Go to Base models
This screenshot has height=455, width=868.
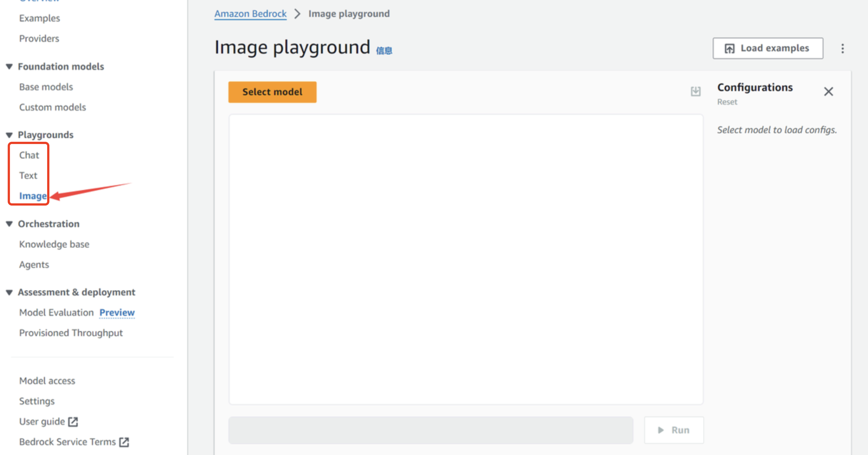tap(46, 87)
